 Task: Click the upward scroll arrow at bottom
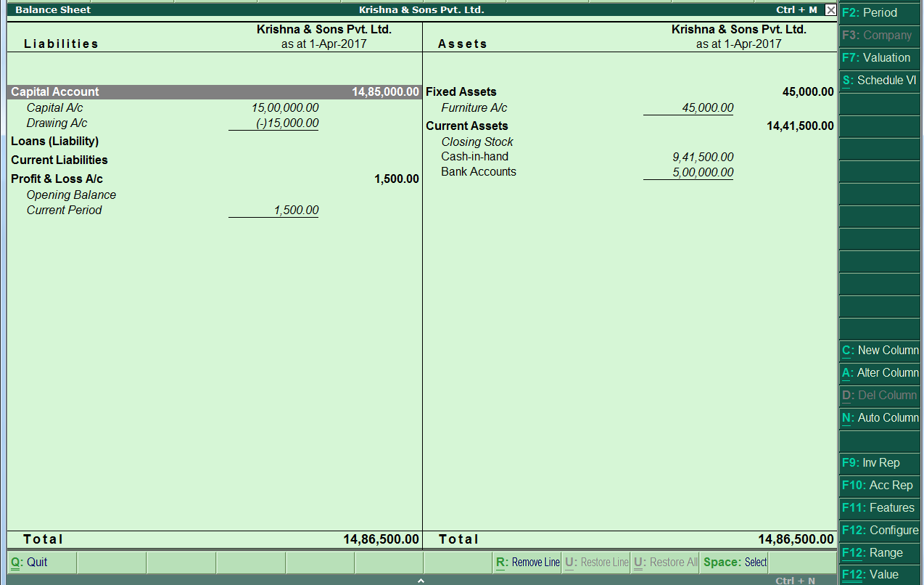pyautogui.click(x=421, y=581)
